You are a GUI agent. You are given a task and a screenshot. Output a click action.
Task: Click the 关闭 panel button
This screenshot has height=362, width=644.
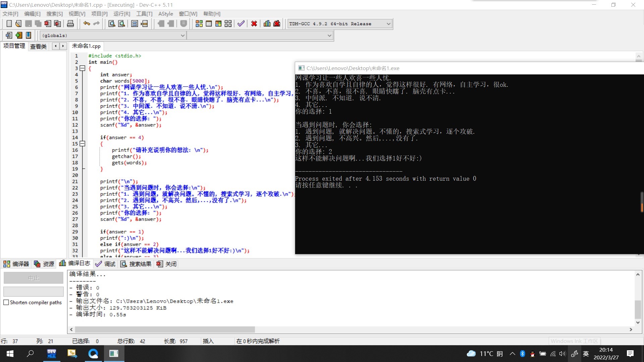tap(167, 264)
